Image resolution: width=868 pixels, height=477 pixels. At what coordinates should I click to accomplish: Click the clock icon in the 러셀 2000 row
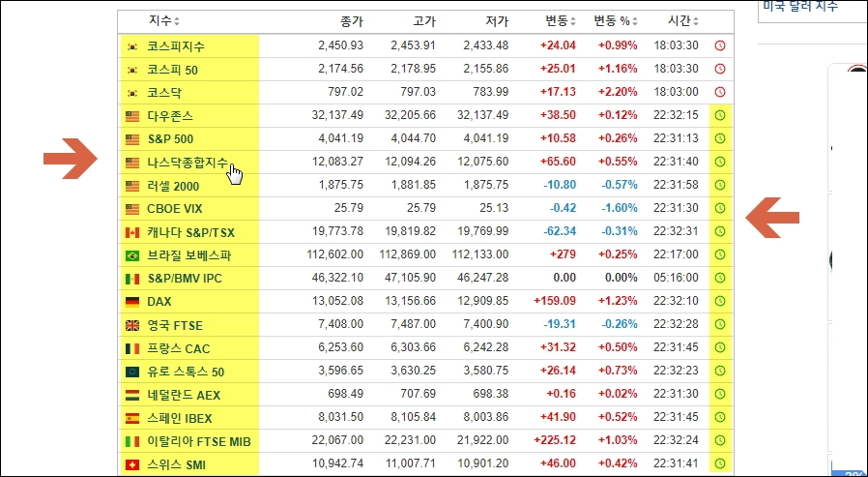tap(720, 185)
